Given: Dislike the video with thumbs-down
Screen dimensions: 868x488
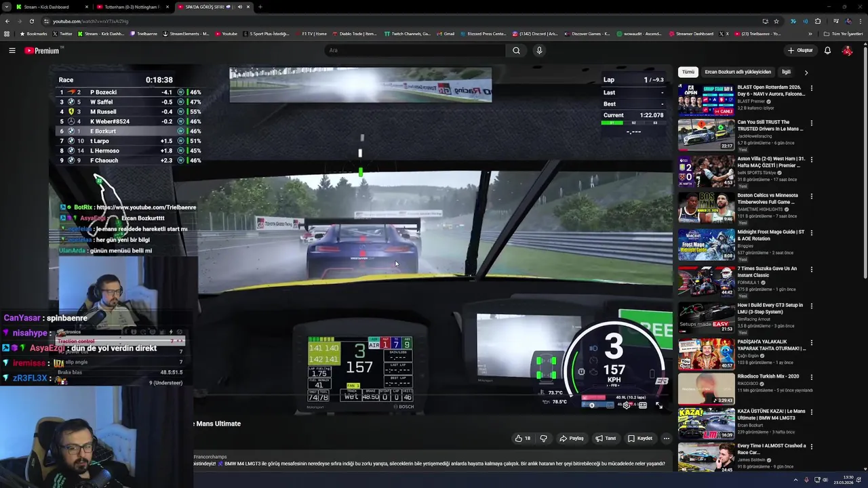Looking at the screenshot, I should tap(543, 439).
